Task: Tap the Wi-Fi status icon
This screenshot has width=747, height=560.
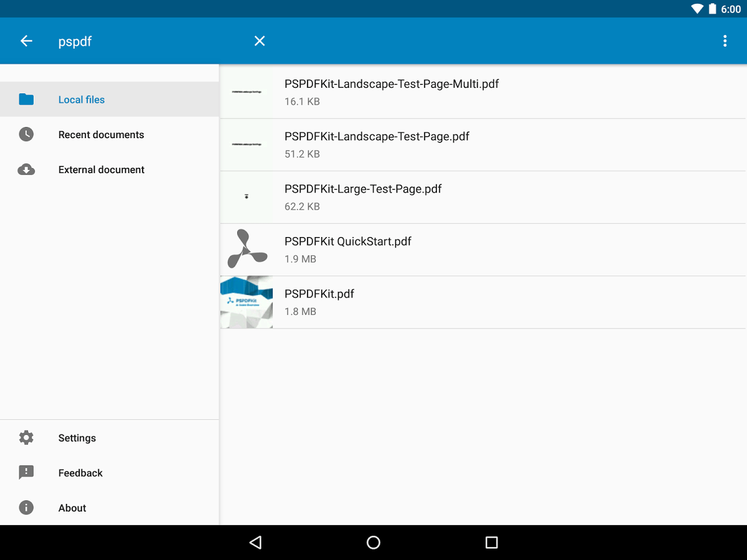Action: (697, 9)
